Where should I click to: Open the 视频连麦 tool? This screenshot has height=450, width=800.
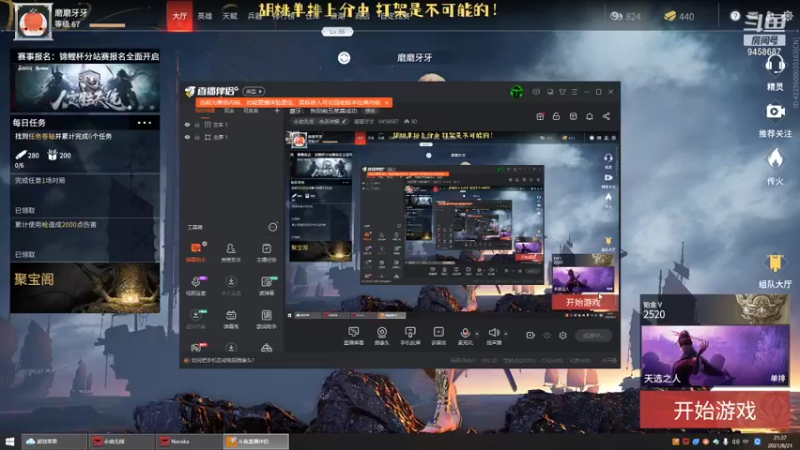coord(195,285)
